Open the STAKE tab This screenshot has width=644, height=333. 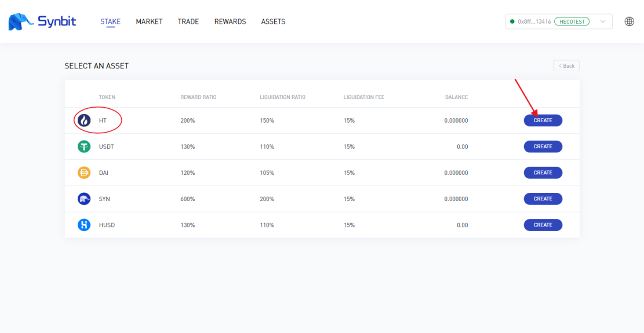tap(111, 22)
